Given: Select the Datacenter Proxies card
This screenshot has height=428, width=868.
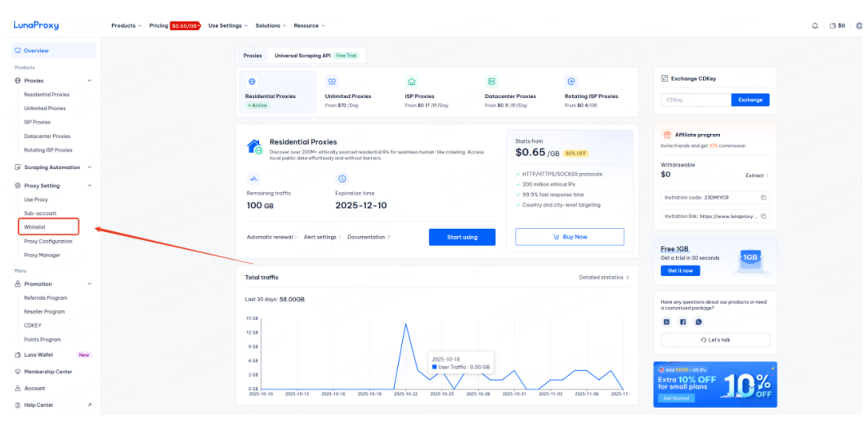Looking at the screenshot, I should (x=512, y=91).
